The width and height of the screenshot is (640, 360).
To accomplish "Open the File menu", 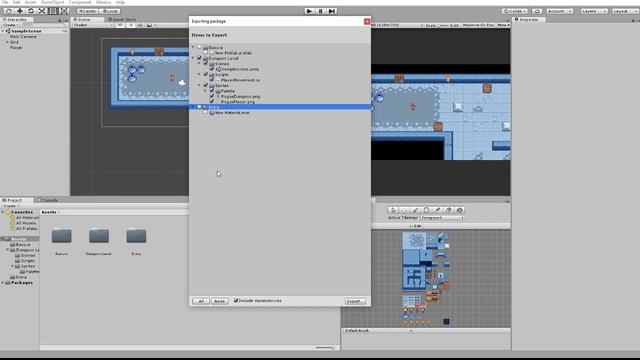I will (5, 2).
